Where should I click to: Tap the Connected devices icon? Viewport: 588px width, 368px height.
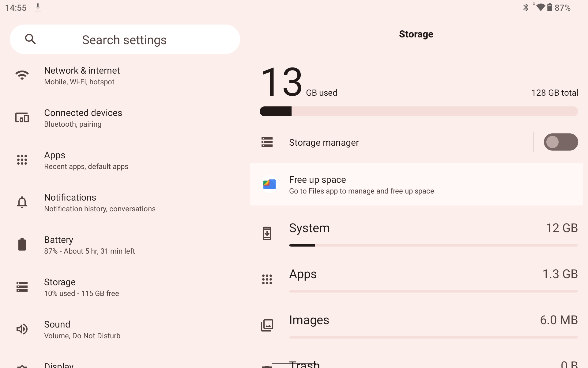(22, 118)
